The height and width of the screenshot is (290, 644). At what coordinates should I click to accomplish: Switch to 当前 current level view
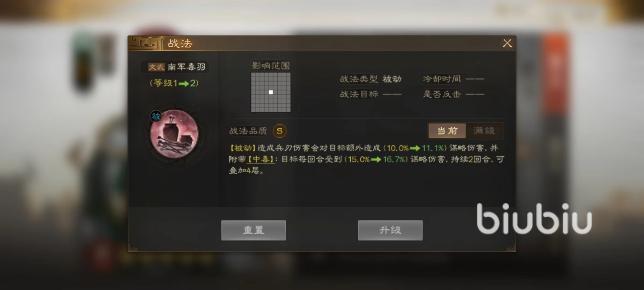[x=447, y=131]
